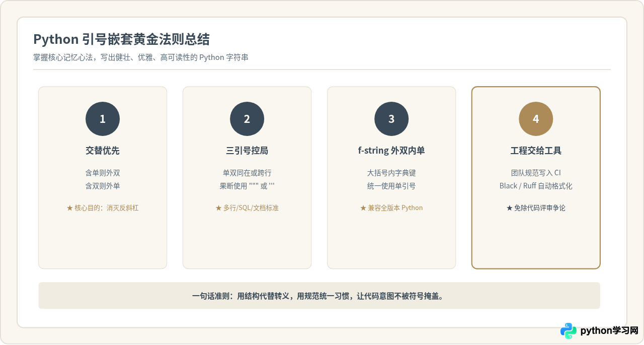Select the title 'Python 引号嵌套黄金法则总结'
Viewport: 644px width, 345px height.
(x=121, y=39)
